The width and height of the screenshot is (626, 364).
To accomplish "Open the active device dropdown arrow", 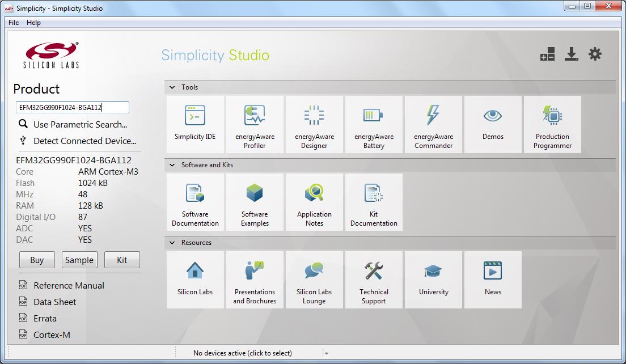I will (x=327, y=353).
